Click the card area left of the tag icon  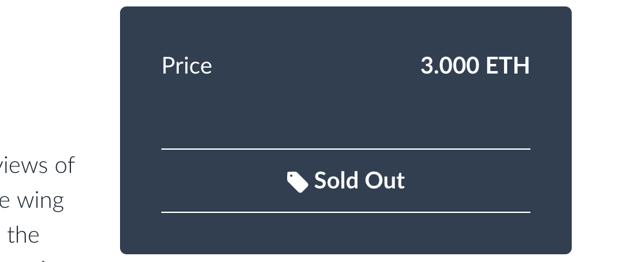click(x=224, y=181)
